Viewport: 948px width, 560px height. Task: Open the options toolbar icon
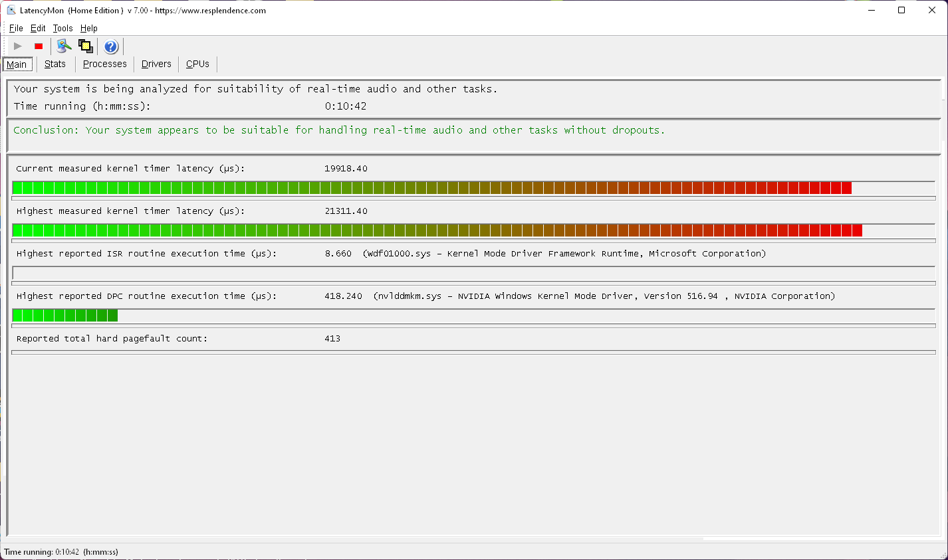[x=64, y=46]
